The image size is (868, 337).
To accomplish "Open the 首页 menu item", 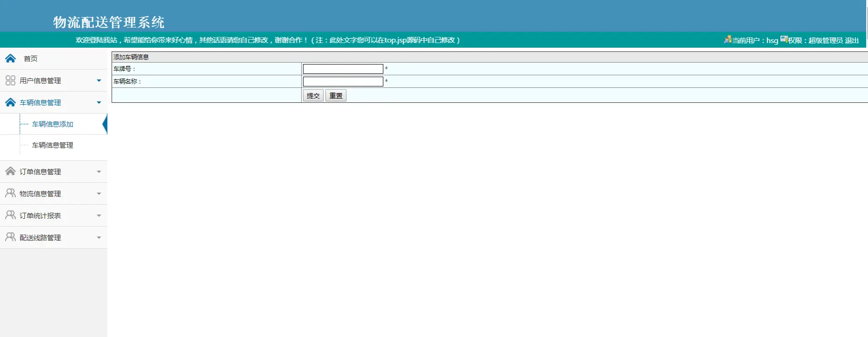I will coord(54,58).
